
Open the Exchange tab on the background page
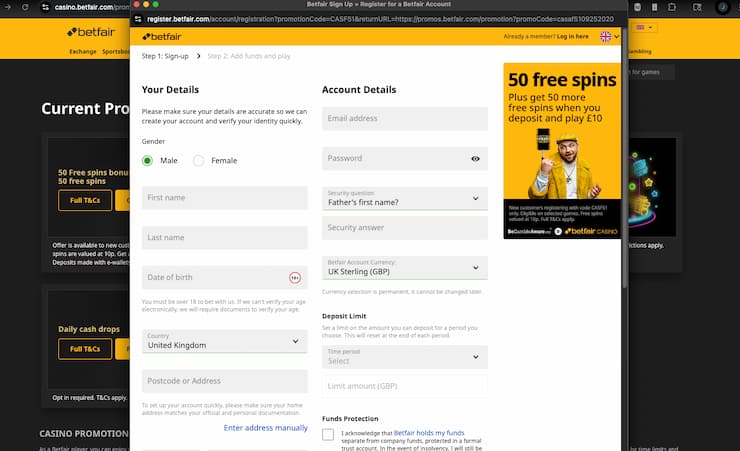tap(83, 51)
